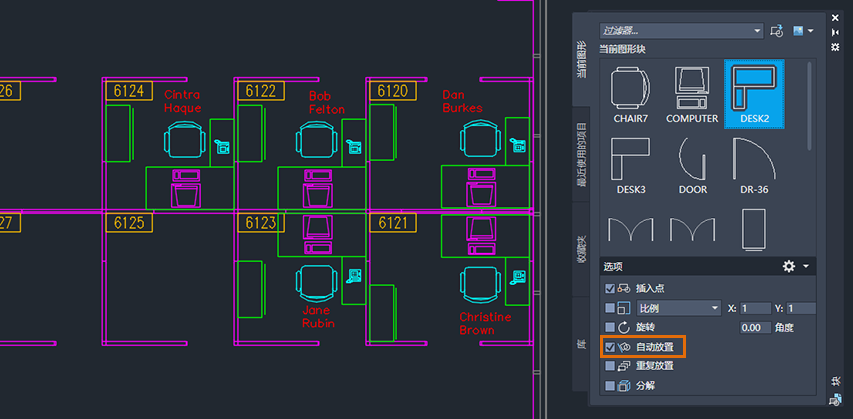This screenshot has width=853, height=419.
Task: Select the highlighted DESK2 block
Action: pyautogui.click(x=754, y=94)
